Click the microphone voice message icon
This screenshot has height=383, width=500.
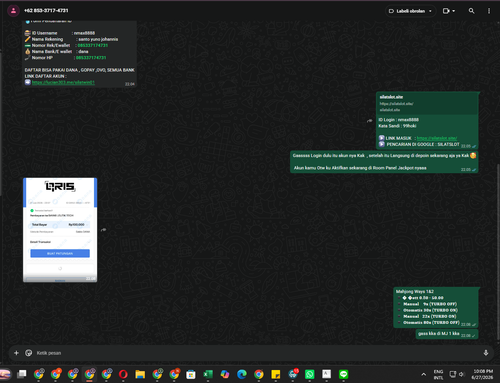pyautogui.click(x=486, y=353)
